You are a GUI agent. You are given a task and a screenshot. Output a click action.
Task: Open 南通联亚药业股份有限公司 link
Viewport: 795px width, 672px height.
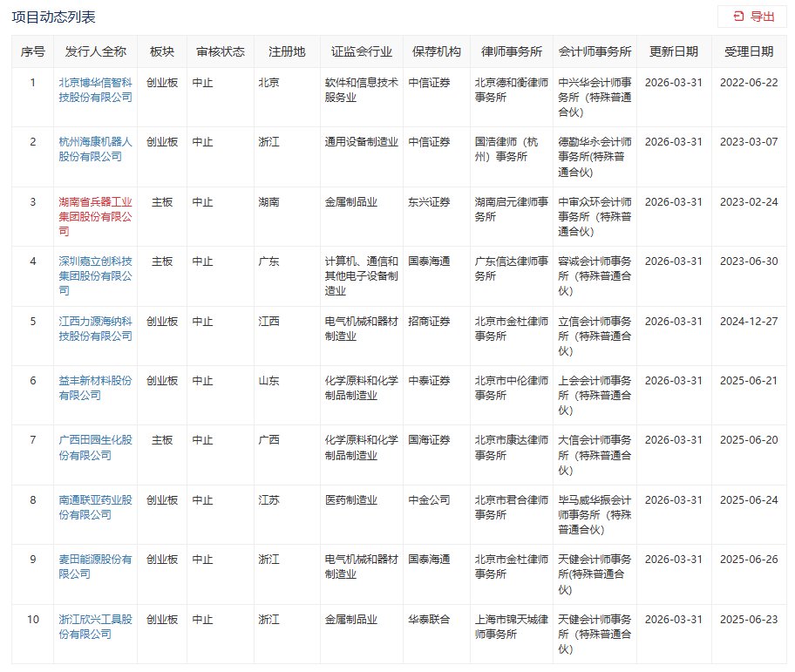[95, 507]
